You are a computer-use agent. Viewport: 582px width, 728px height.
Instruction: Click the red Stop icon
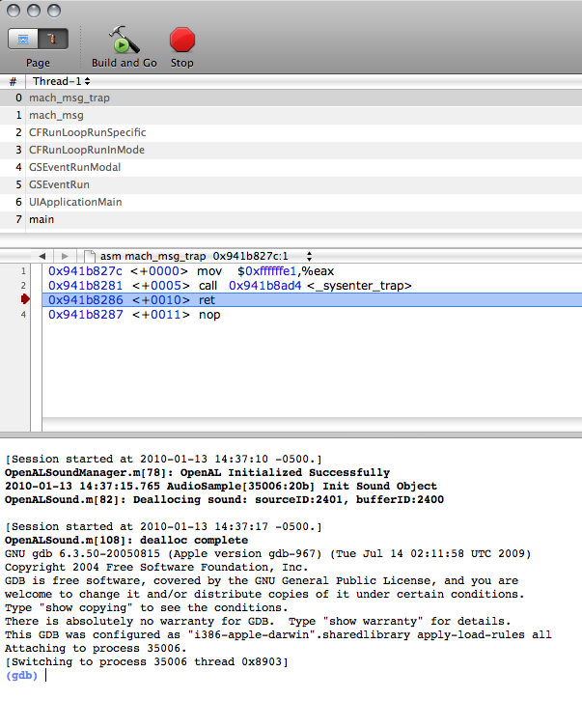pos(181,40)
